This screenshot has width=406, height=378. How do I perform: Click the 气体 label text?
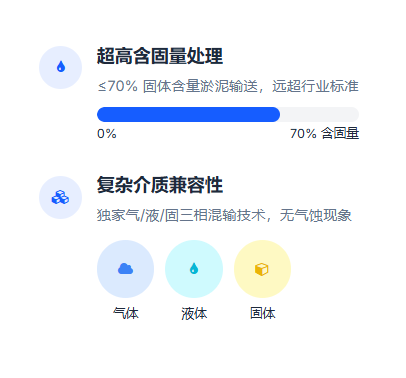(126, 313)
